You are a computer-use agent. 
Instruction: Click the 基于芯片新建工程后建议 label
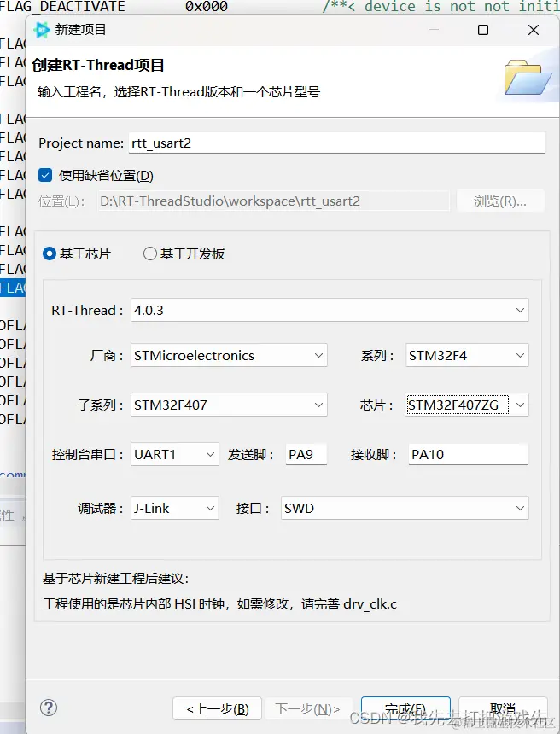[115, 579]
